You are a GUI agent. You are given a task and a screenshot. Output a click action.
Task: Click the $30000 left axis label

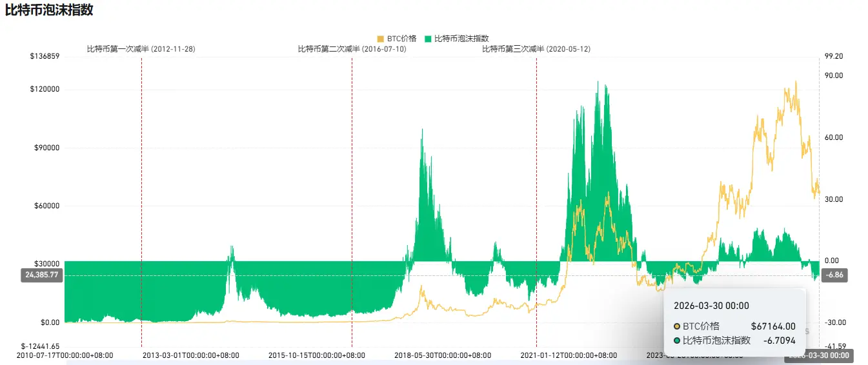(x=47, y=264)
